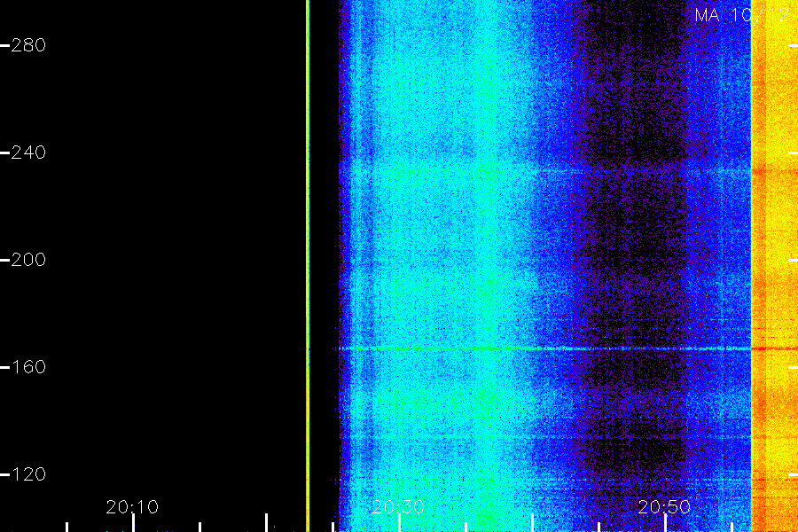
Task: Click the tall tick mark under 20:10
Action: tap(133, 523)
